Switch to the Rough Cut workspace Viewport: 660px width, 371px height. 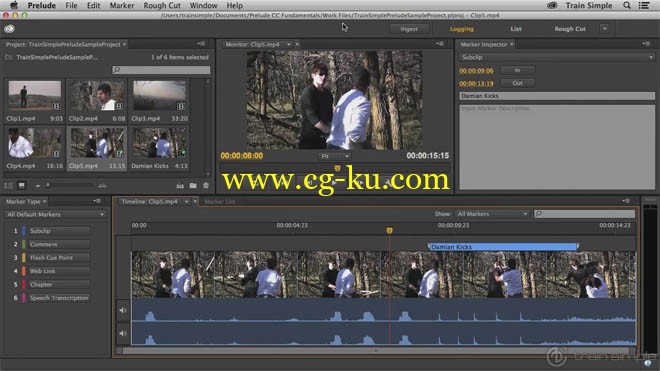pyautogui.click(x=570, y=29)
